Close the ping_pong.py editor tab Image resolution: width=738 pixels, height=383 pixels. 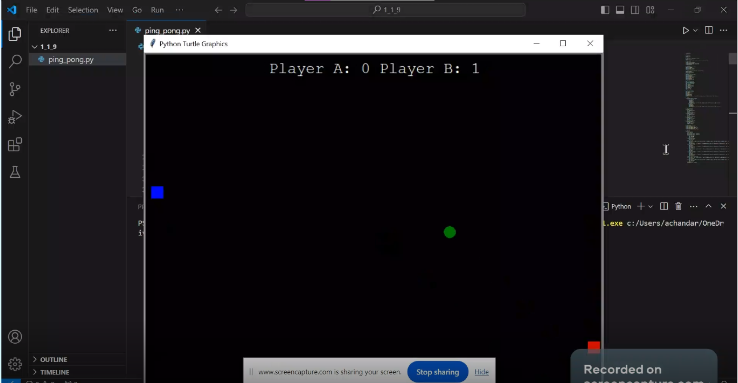click(x=198, y=30)
